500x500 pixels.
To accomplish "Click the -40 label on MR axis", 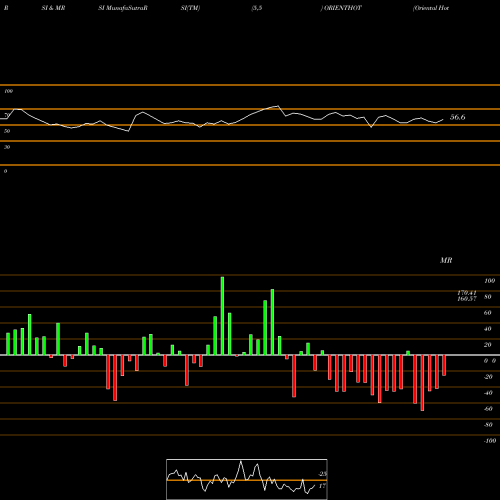I will [488, 393].
